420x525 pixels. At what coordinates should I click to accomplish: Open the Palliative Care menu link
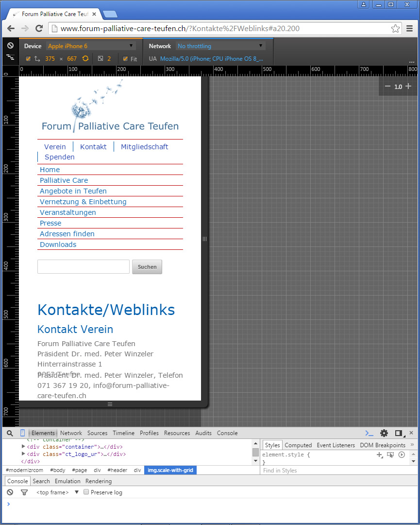tap(64, 180)
